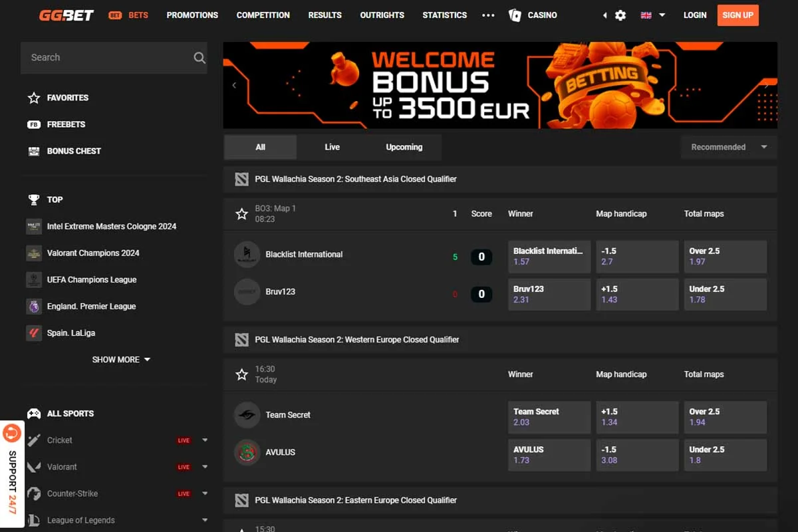The height and width of the screenshot is (532, 798).
Task: Bet on Blacklist International winner 1.57
Action: (549, 257)
